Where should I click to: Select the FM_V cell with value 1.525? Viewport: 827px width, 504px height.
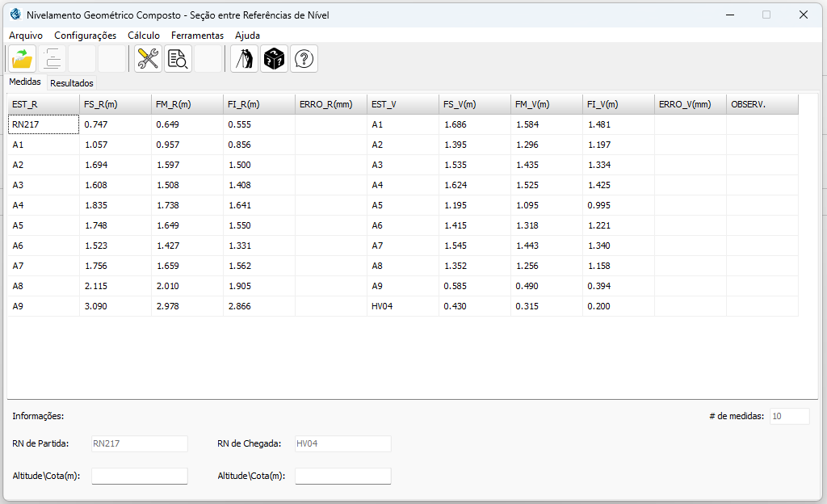pos(547,185)
